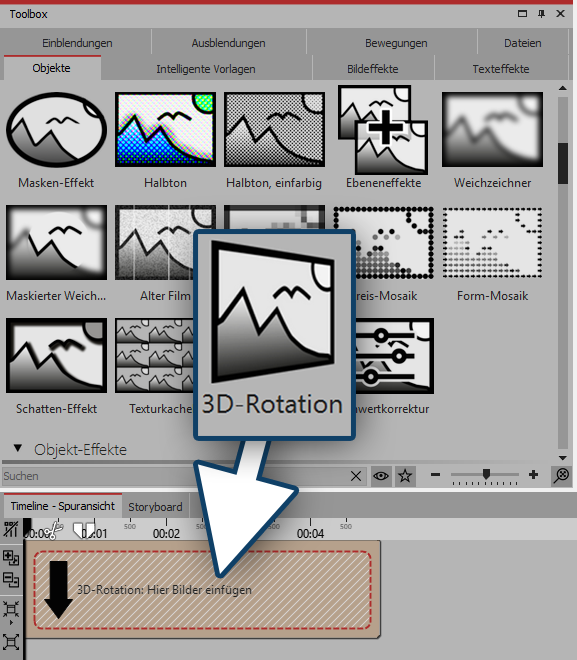Select the Tonwertkorrektur sliders icon
Screen dimensions: 577x660
click(395, 356)
